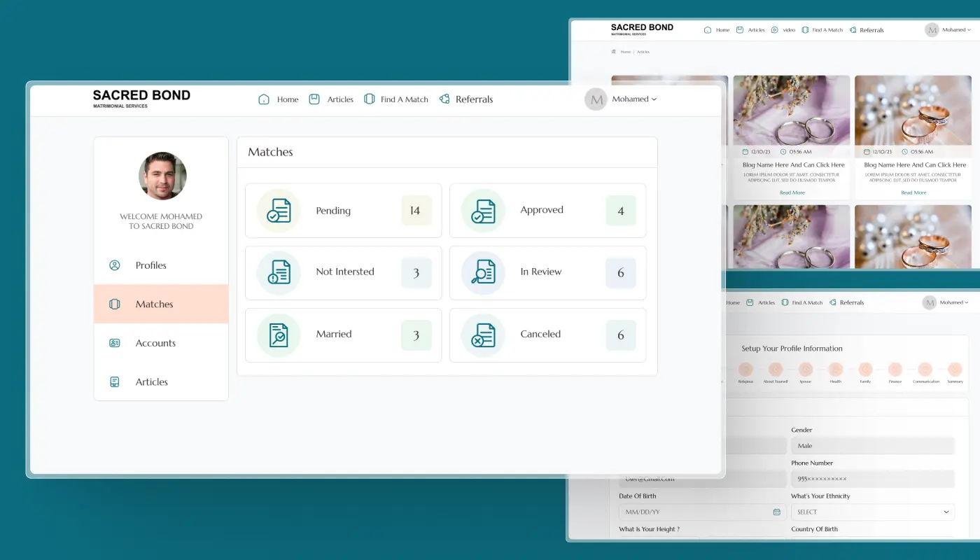Click the breadcrumb home icon in the Articles window

pyautogui.click(x=614, y=52)
